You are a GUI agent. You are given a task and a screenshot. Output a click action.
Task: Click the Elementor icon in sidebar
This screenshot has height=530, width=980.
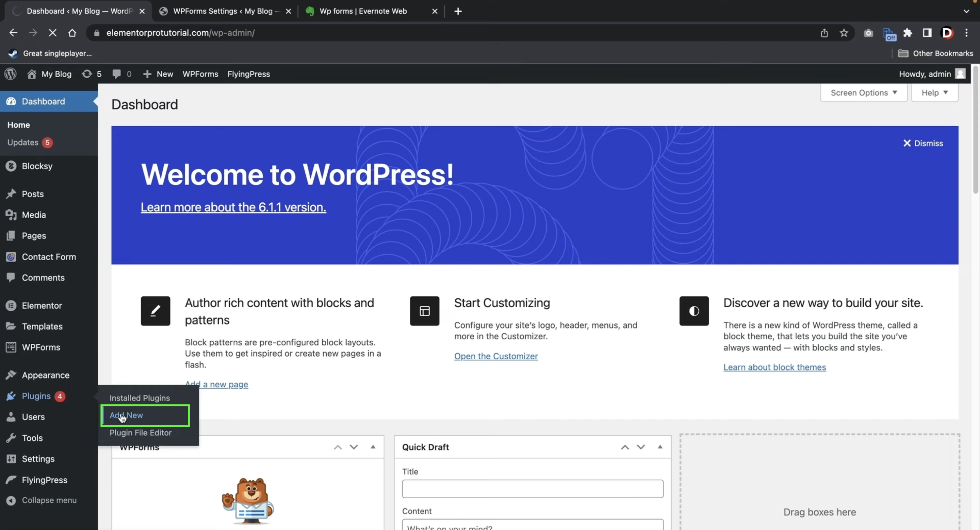(11, 305)
